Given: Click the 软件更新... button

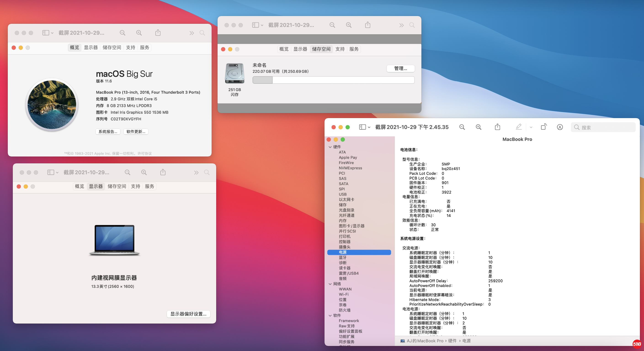Looking at the screenshot, I should (x=136, y=132).
